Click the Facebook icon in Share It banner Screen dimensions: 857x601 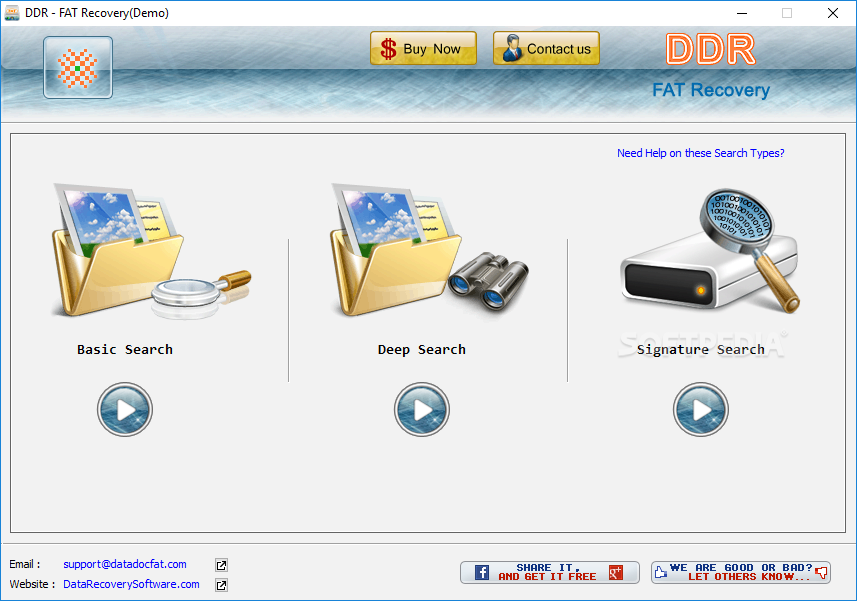click(482, 572)
